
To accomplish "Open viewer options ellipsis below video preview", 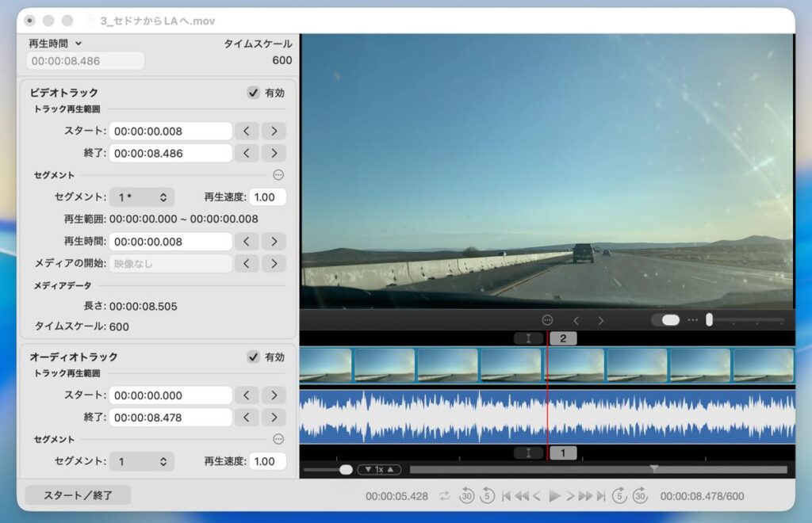I will 547,320.
